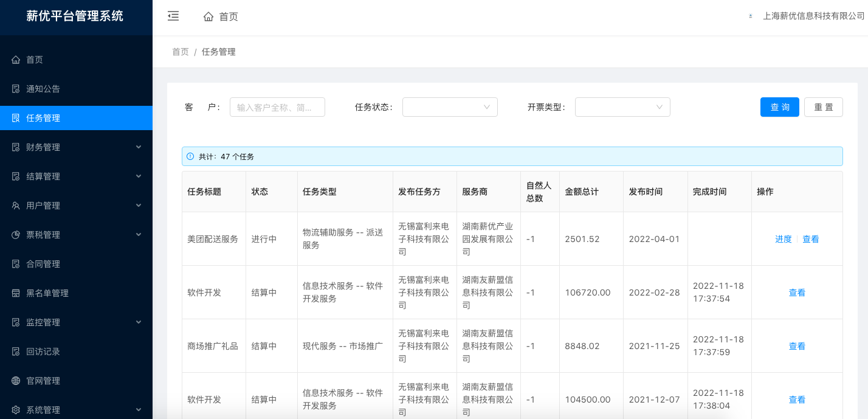Viewport: 868px width, 419px height.
Task: Click the 官网管理 globe icon
Action: tap(16, 381)
